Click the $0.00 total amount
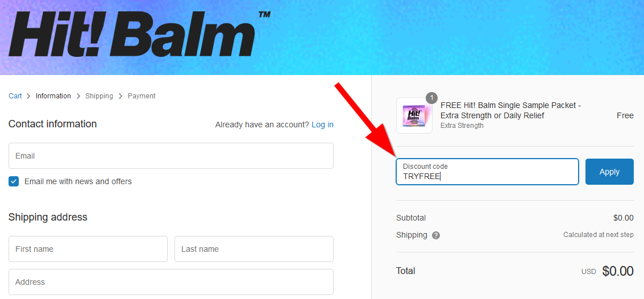The image size is (644, 299). tap(618, 271)
